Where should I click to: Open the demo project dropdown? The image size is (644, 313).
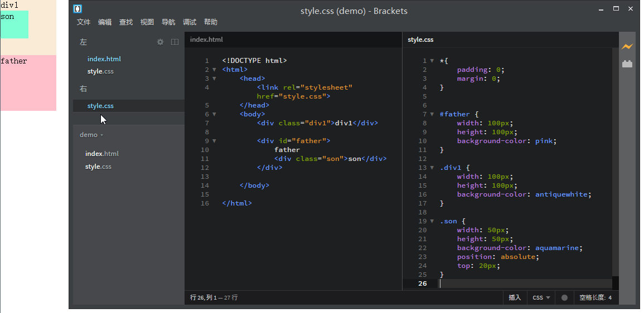(x=91, y=135)
